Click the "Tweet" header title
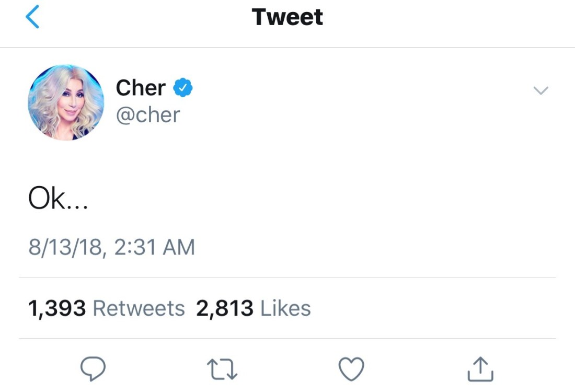Image resolution: width=575 pixels, height=392 pixels. pyautogui.click(x=287, y=17)
